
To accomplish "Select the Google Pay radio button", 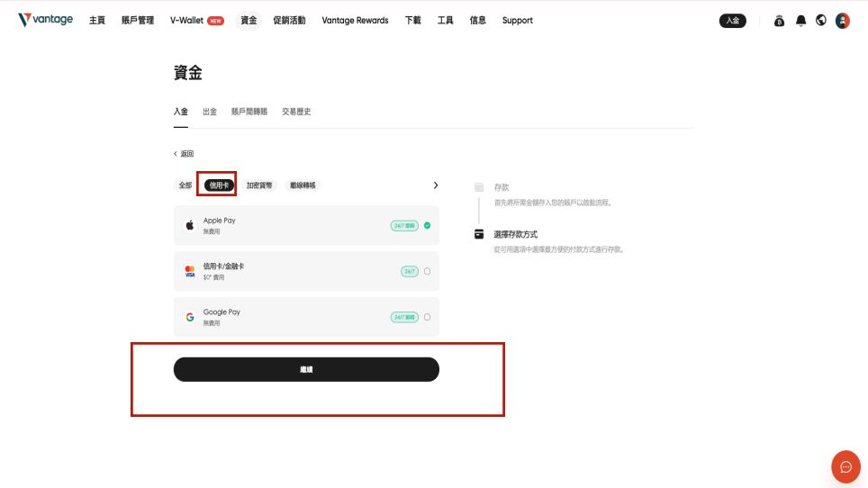I will pos(428,317).
